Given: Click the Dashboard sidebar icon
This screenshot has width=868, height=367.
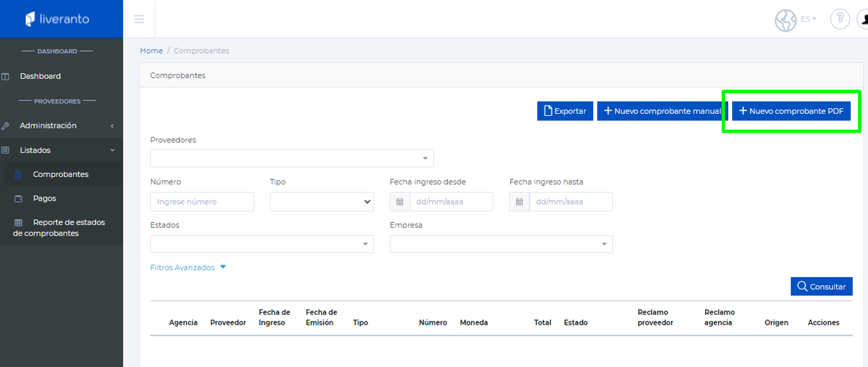Looking at the screenshot, I should pos(5,76).
